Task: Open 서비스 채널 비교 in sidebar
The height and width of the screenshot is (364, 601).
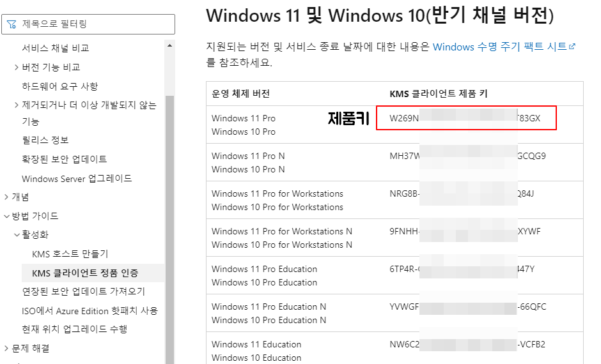Action: click(x=56, y=48)
